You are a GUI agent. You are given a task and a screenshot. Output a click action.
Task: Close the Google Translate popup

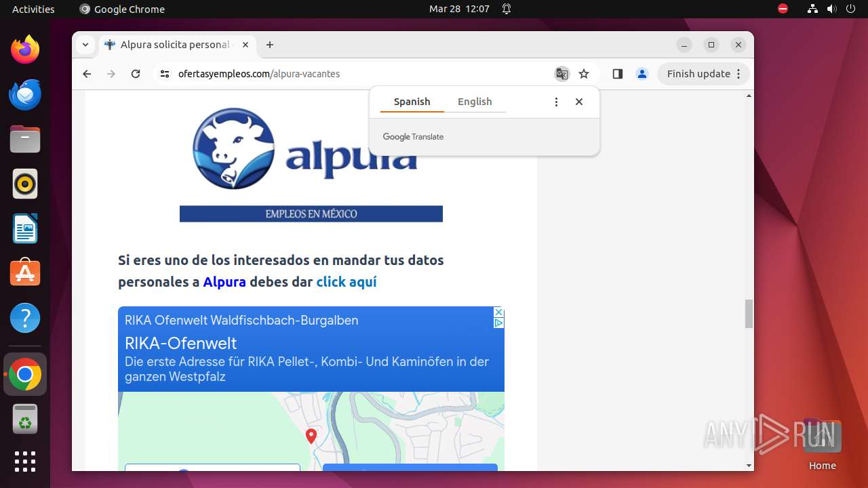click(x=579, y=102)
